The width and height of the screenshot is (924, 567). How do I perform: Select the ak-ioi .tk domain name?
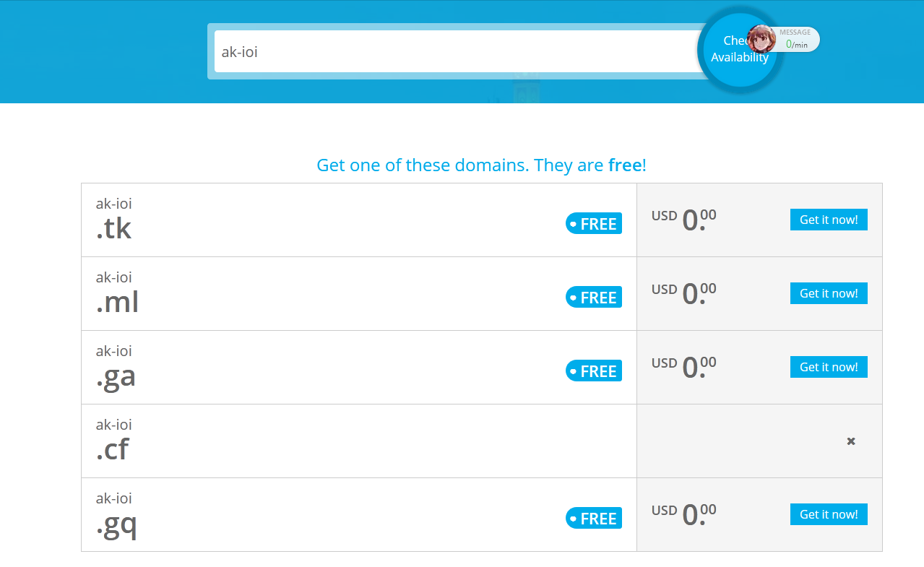(x=114, y=220)
